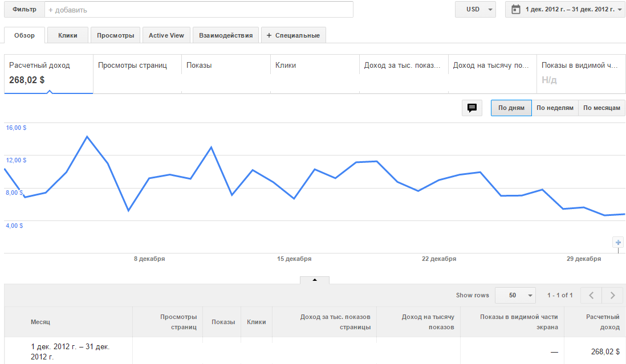Click the plus marker icon on the chart

tap(618, 243)
